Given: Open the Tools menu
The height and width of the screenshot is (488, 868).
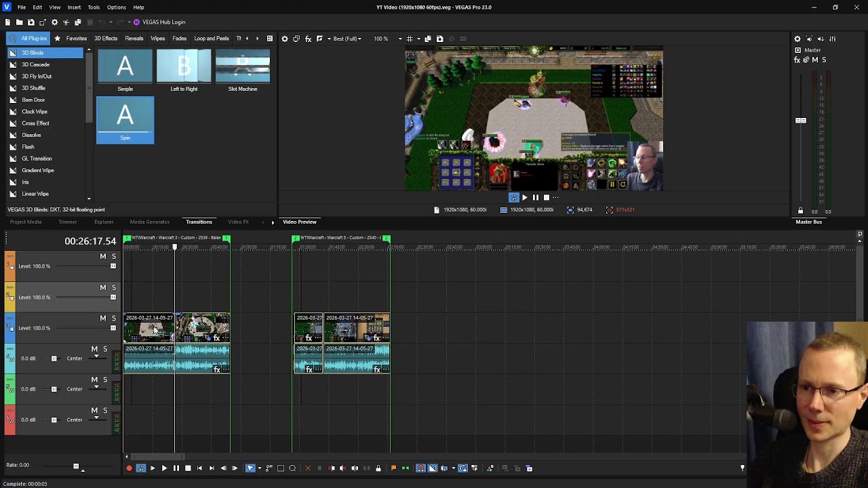Looking at the screenshot, I should (94, 7).
